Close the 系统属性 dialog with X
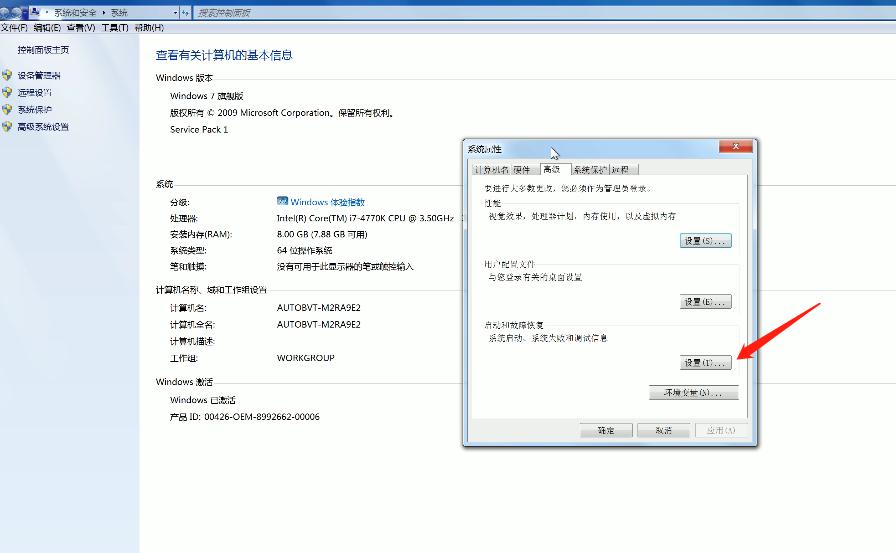896x553 pixels. 735,147
